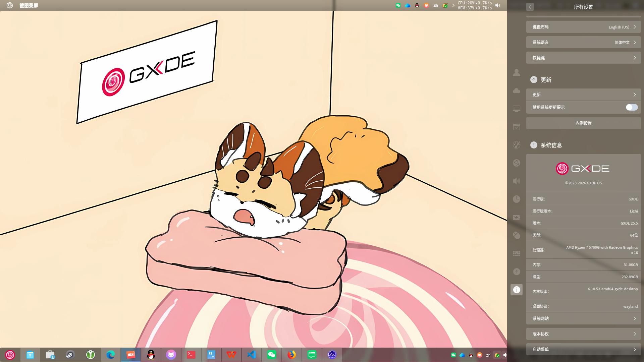Click the CPU and MEM monitor readout in top bar

coord(475,5)
